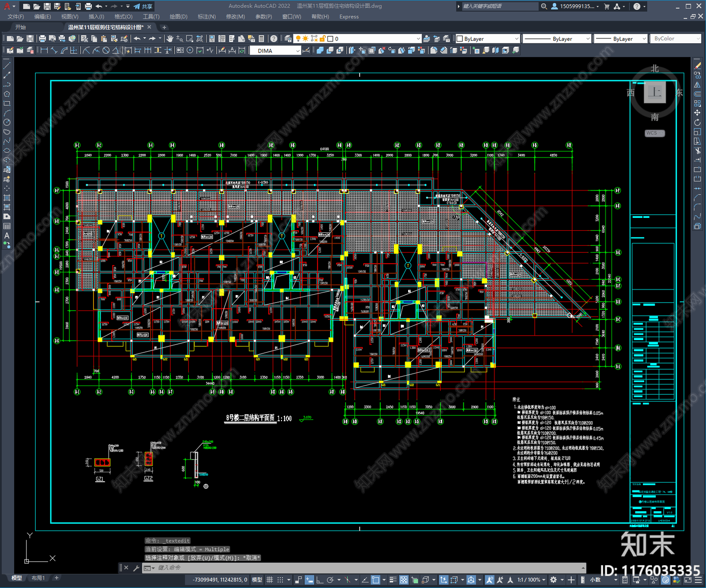Expand the ByLayer linetype dropdown
Screen dimensions: 706x588
pos(557,39)
